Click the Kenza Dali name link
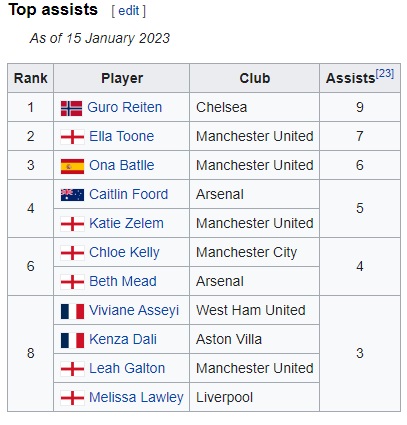The image size is (407, 425). tap(123, 339)
